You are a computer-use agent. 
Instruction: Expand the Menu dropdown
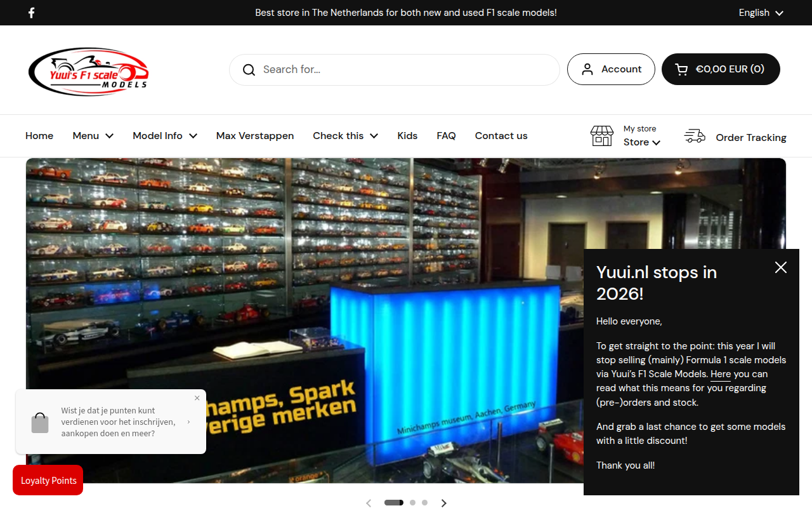tap(93, 136)
